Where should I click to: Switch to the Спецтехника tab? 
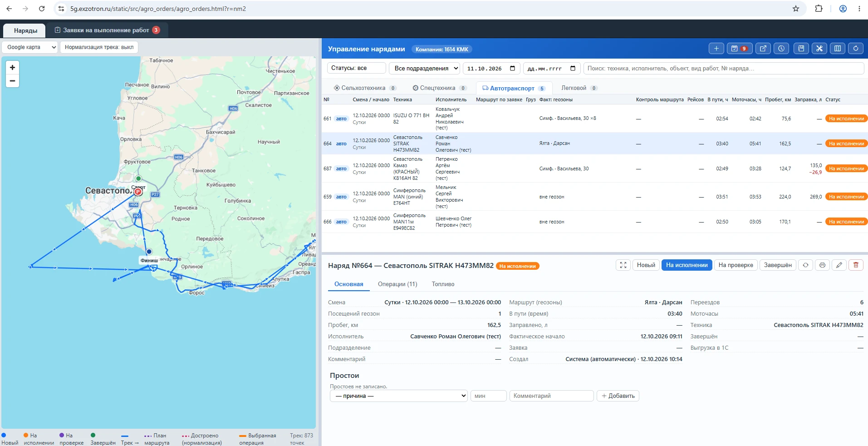(439, 88)
